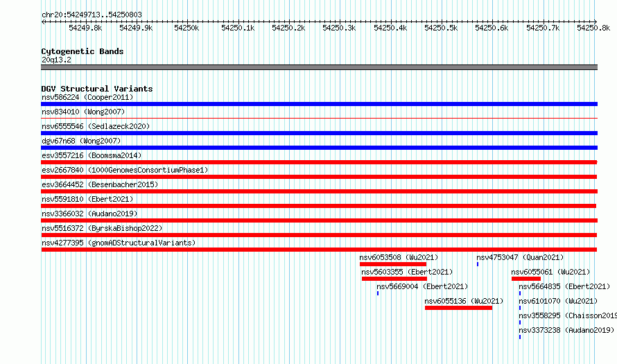Click the blue tick under nsv5664835

520,293
